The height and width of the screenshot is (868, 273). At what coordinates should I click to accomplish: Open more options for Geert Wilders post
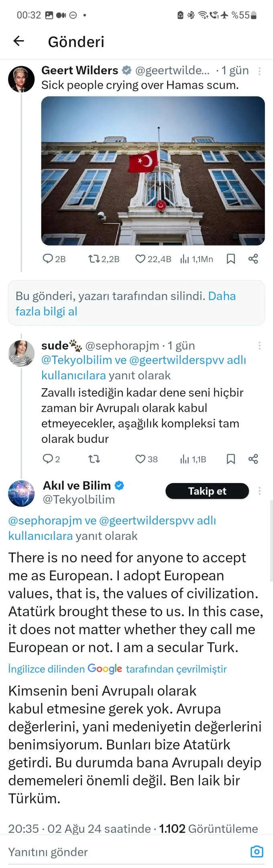259,71
